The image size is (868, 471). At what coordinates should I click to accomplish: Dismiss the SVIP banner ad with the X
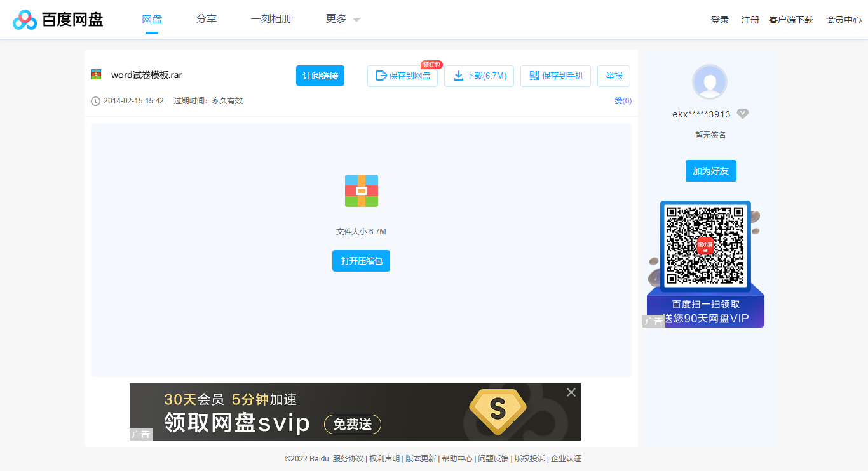570,392
